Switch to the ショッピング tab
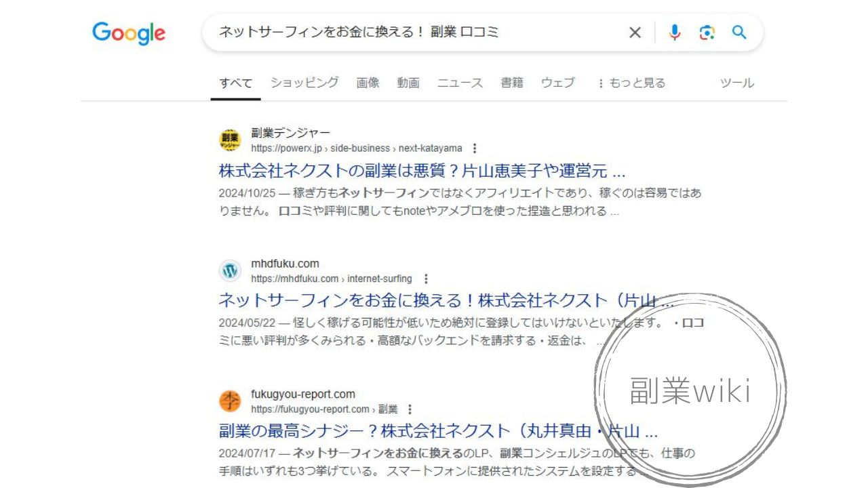Viewport: 868px width, 488px height. pos(304,83)
